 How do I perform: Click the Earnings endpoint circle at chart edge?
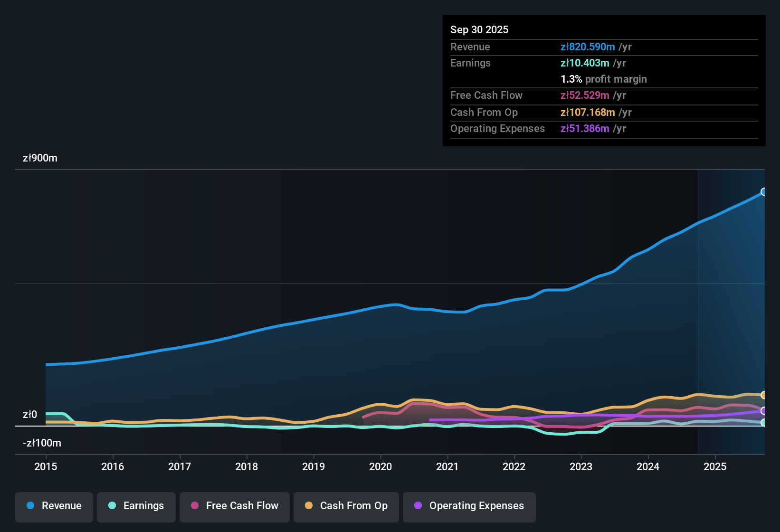click(763, 423)
